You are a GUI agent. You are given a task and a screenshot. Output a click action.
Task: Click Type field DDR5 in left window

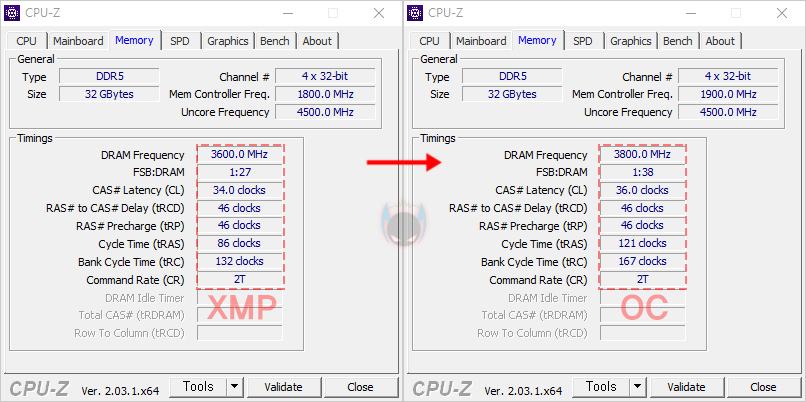click(x=109, y=77)
